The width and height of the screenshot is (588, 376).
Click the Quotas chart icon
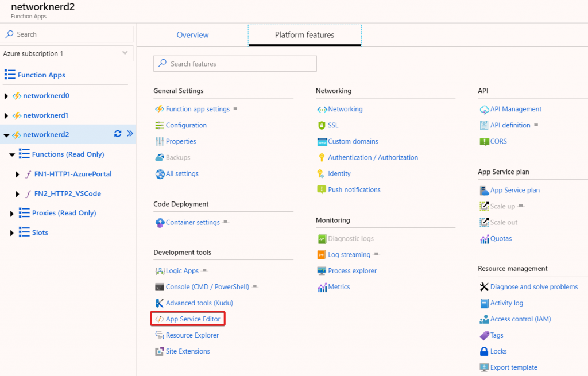click(484, 239)
